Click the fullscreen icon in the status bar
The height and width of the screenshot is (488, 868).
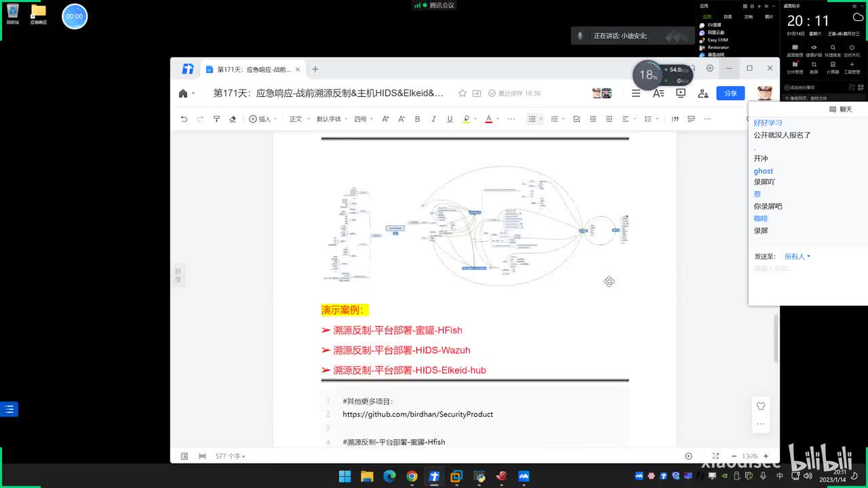coord(715,456)
